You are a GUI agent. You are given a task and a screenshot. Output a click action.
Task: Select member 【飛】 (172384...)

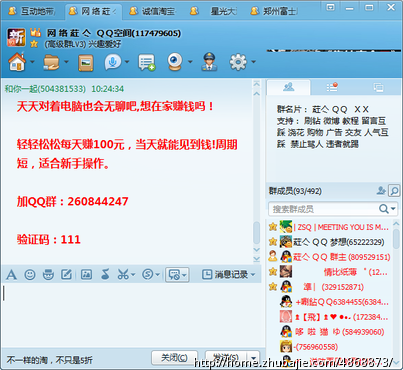point(329,317)
